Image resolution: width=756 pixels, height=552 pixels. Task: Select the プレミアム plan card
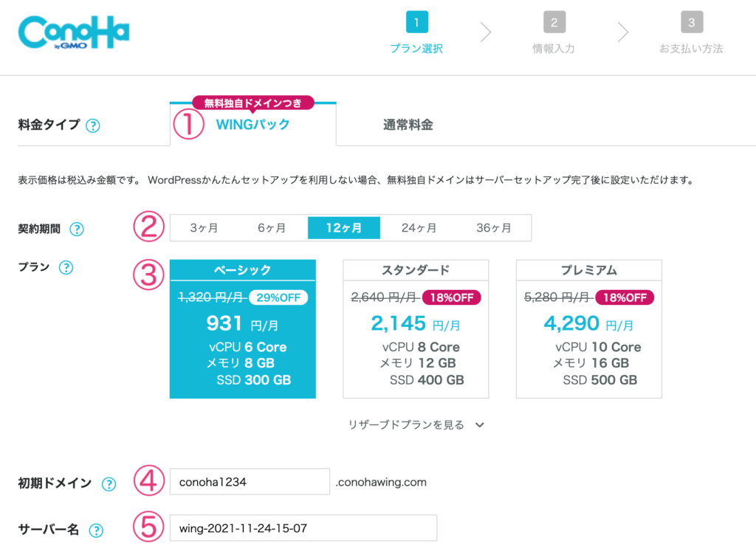[x=588, y=329]
